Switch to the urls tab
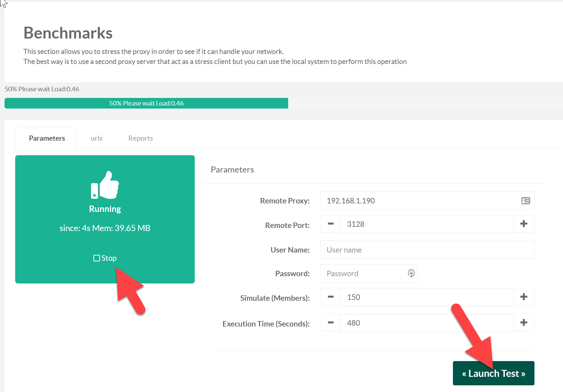563x392 pixels. tap(96, 138)
